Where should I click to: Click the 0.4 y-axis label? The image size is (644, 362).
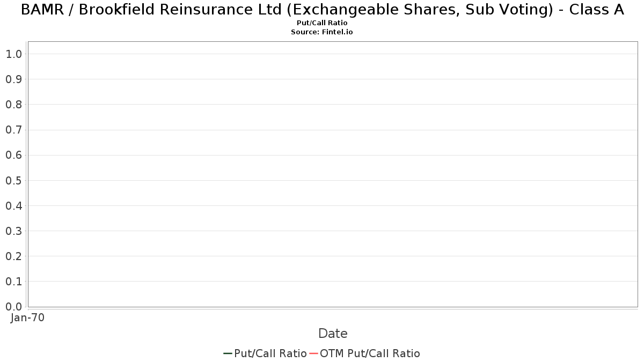click(13, 205)
